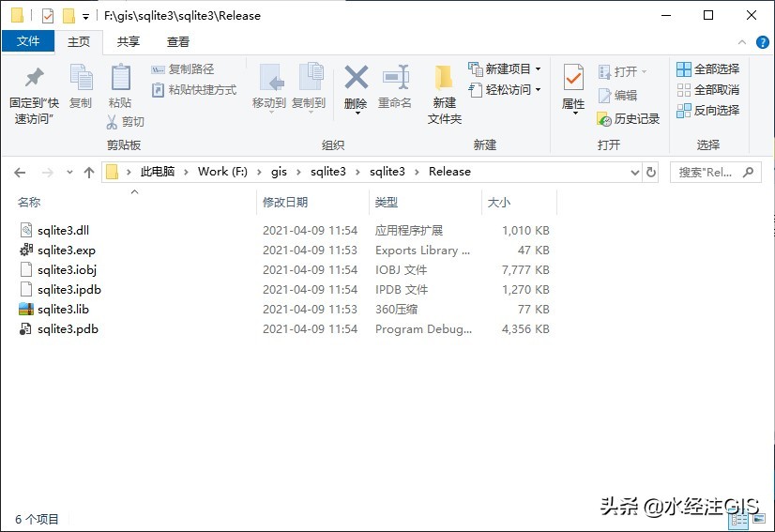Image resolution: width=775 pixels, height=532 pixels.
Task: Click Select All (全部选择)
Action: click(707, 69)
